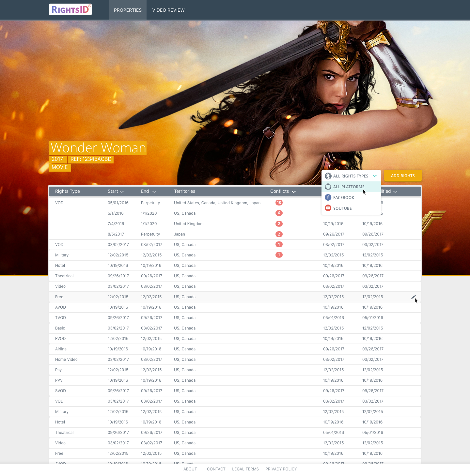Image resolution: width=470 pixels, height=476 pixels.
Task: Select the SVOD row
Action: [235, 391]
